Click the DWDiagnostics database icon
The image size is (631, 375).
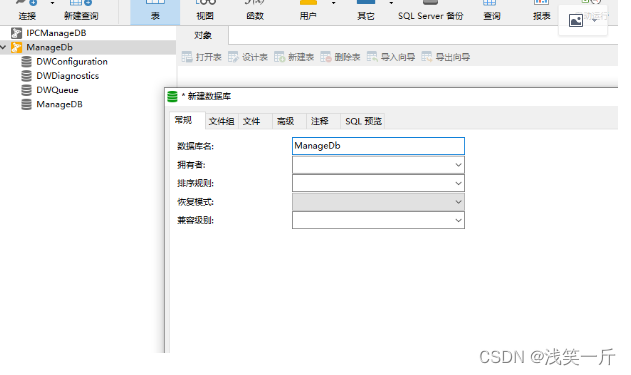[x=27, y=76]
